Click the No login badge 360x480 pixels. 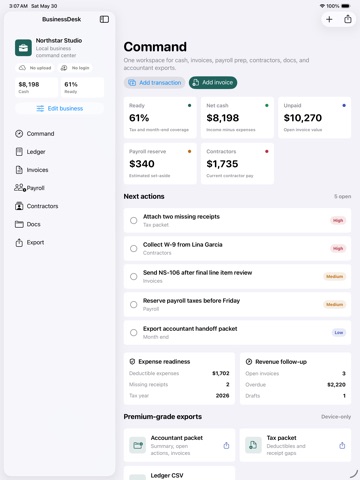[75, 68]
